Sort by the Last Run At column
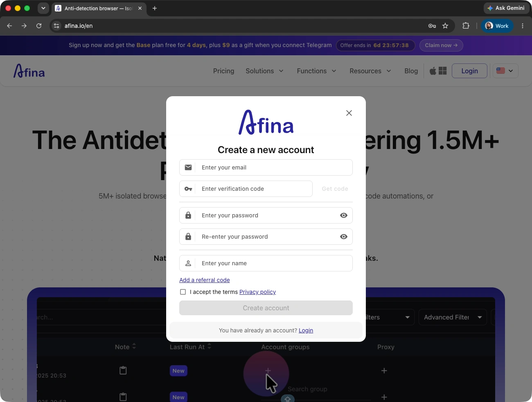Viewport: 532px width, 402px height. coord(190,347)
